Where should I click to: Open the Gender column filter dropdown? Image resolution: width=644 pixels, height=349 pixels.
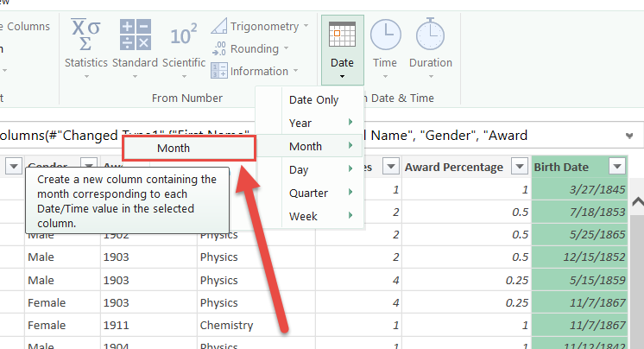pos(88,167)
